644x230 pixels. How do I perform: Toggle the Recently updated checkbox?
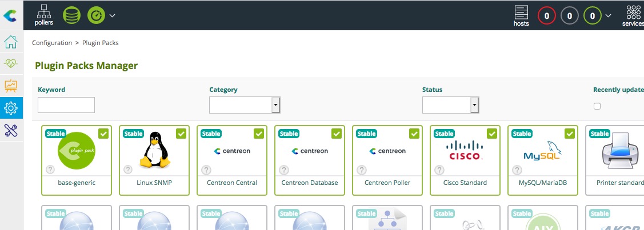(597, 106)
